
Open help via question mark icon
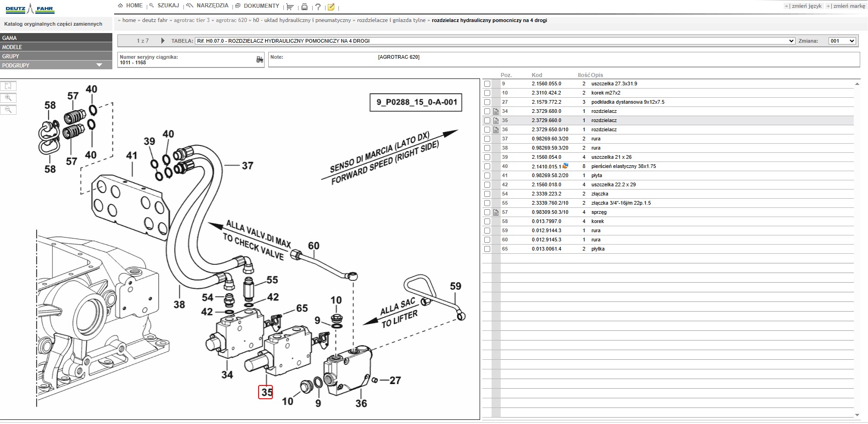(318, 7)
